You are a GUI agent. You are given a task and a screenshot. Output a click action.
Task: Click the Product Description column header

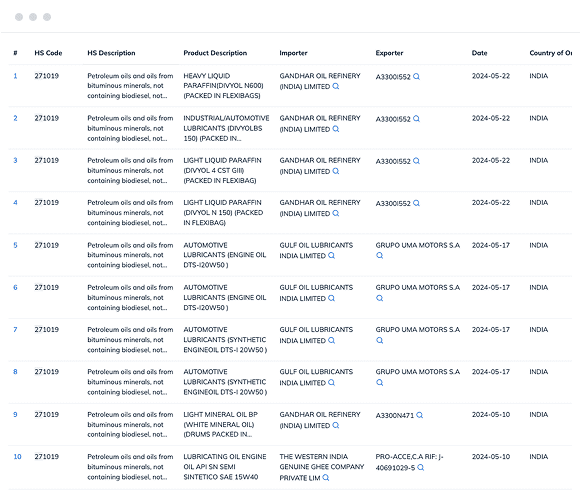tap(215, 53)
